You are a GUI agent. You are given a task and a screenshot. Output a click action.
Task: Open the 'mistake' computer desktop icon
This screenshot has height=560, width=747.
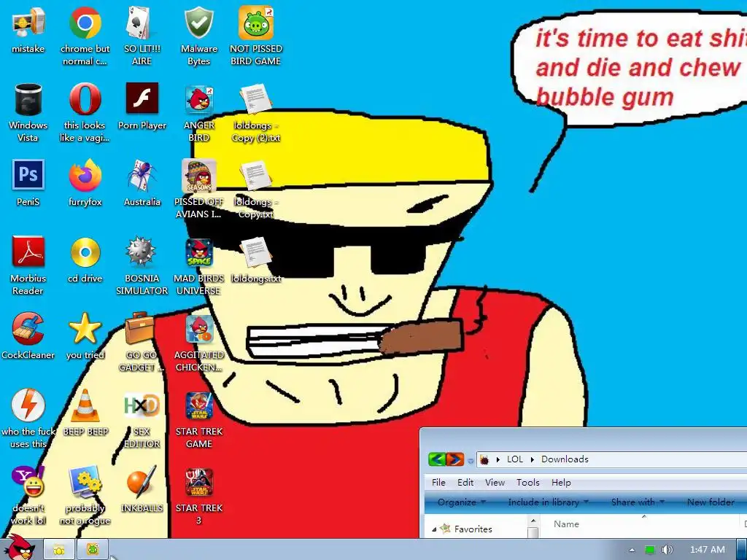click(28, 23)
